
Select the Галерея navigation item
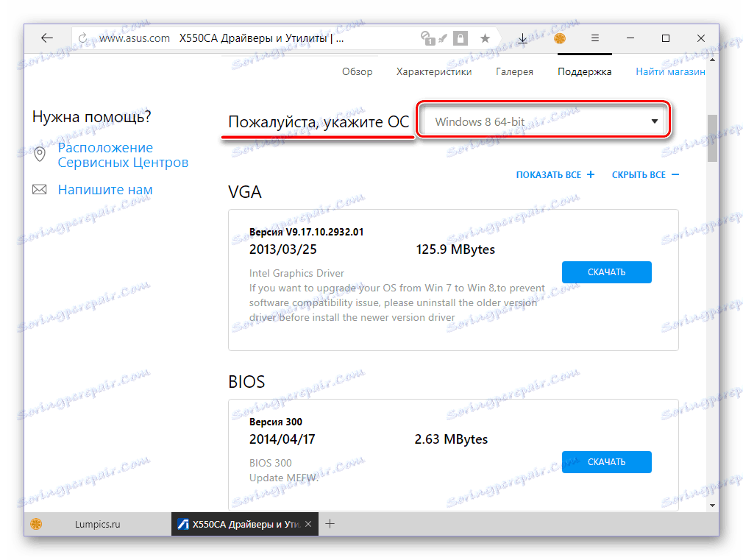point(514,71)
